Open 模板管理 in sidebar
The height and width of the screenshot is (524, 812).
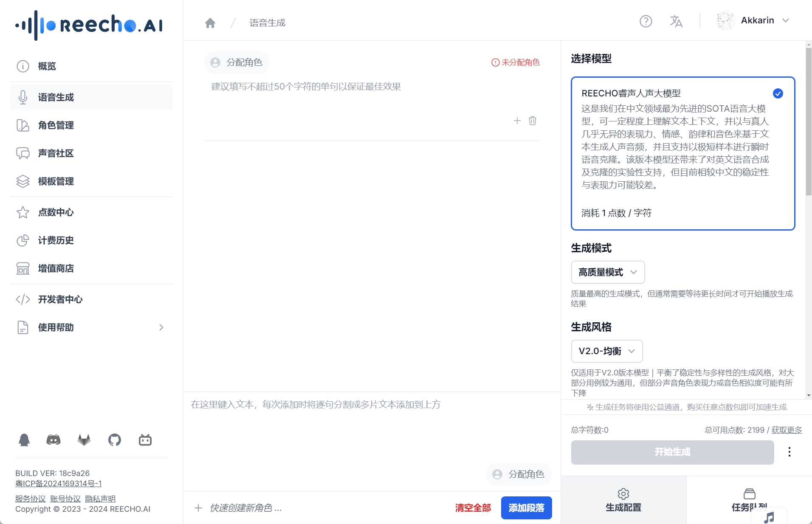pos(91,181)
